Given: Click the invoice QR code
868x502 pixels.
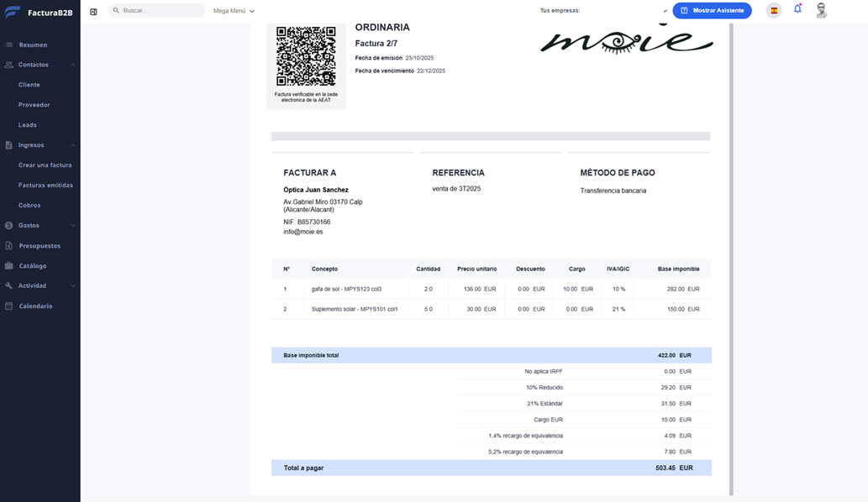Looking at the screenshot, I should [306, 57].
